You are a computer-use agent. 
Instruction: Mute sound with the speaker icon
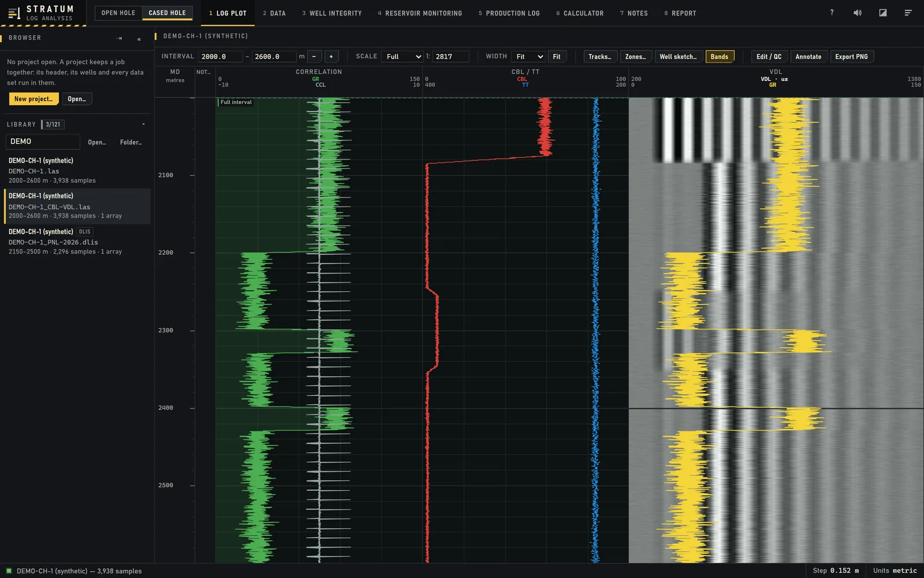point(858,13)
